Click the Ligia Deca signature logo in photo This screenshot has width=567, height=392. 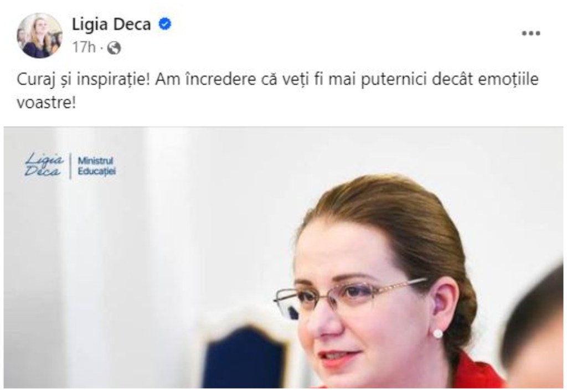(x=44, y=165)
